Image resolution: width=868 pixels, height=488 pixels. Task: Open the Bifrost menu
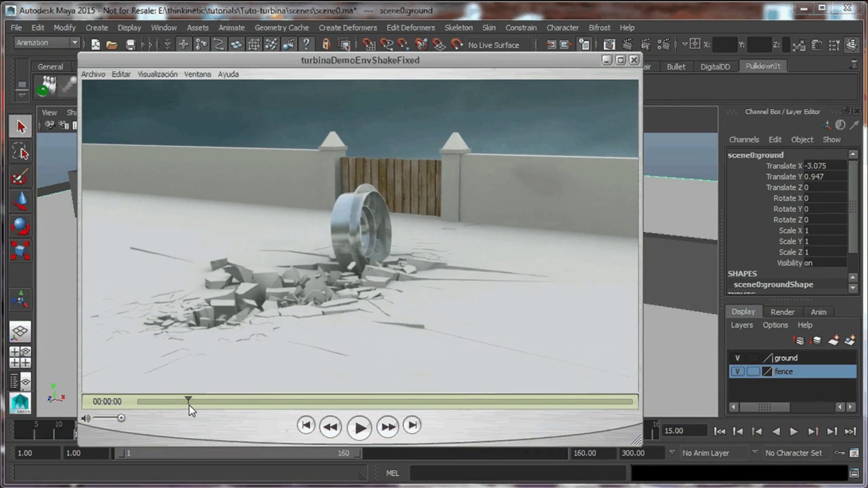[x=599, y=27]
